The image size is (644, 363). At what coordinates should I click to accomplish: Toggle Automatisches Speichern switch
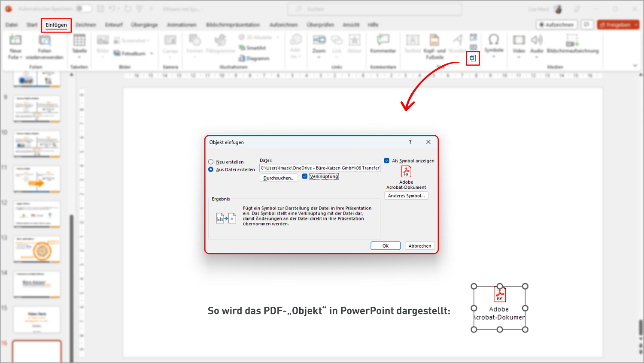[84, 9]
